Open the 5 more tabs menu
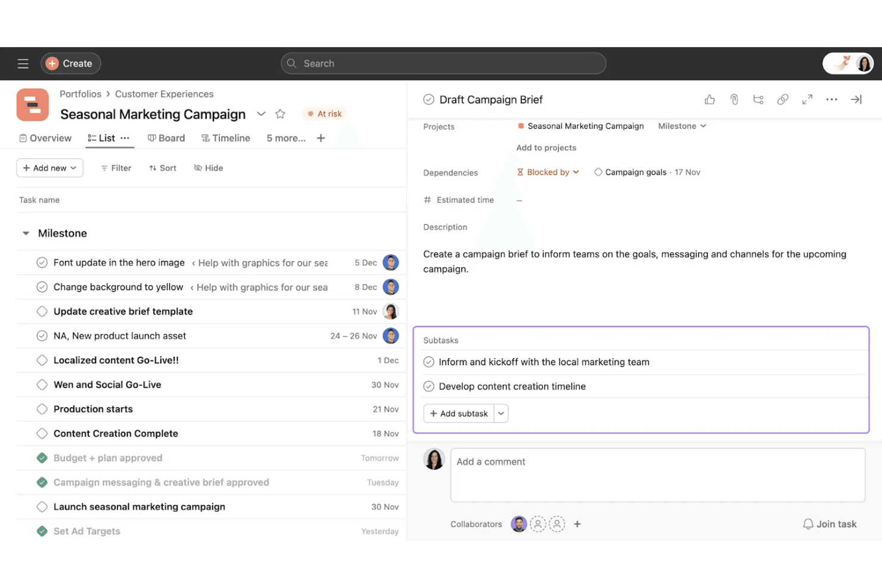This screenshot has height=588, width=882. (x=286, y=138)
